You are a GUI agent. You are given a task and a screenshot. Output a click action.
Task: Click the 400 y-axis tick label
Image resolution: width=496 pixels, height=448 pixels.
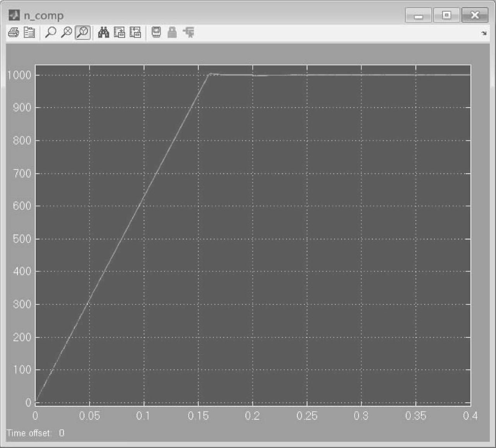[x=22, y=272]
